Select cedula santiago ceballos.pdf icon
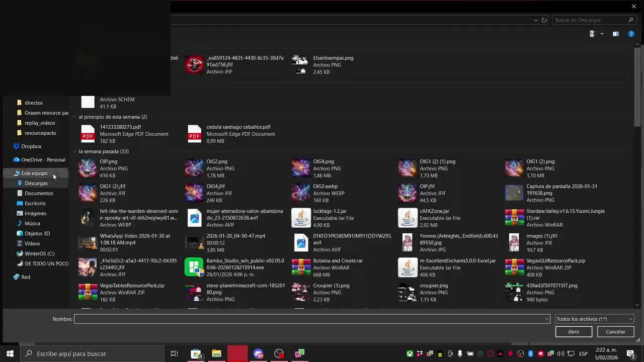Image resolution: width=644 pixels, height=362 pixels. point(195,134)
